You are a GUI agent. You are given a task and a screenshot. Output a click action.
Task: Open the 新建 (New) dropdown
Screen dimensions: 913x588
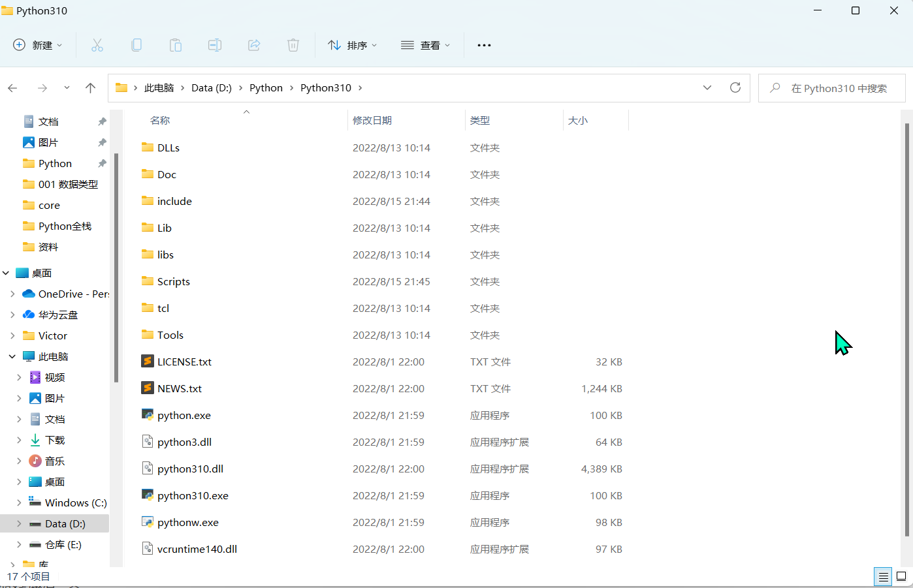coord(38,45)
